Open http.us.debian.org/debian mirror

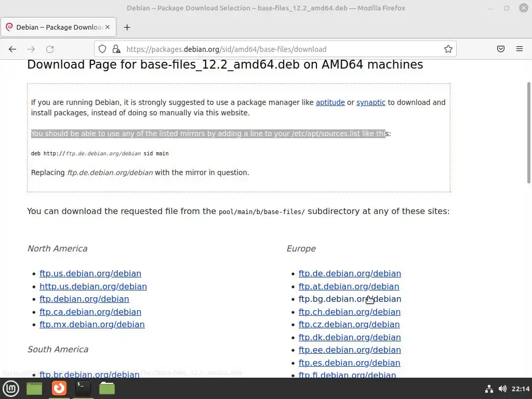pos(94,286)
